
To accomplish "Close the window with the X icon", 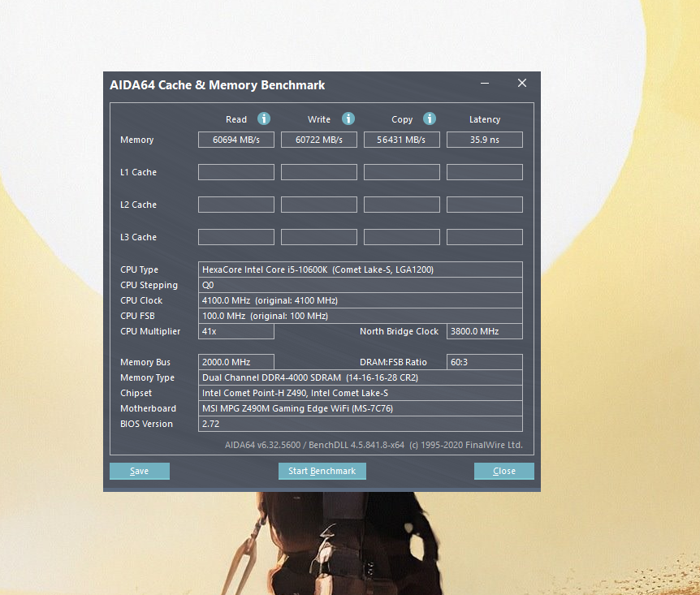I will point(522,83).
